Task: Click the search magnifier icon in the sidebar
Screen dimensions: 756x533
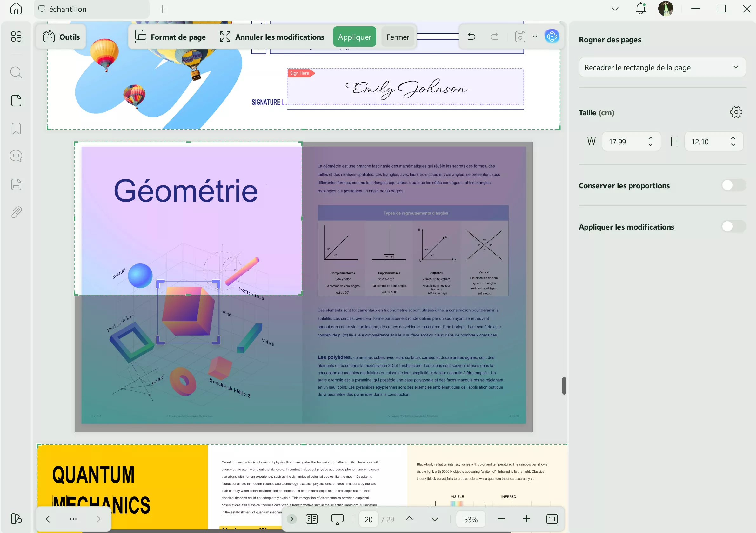Action: (x=16, y=72)
